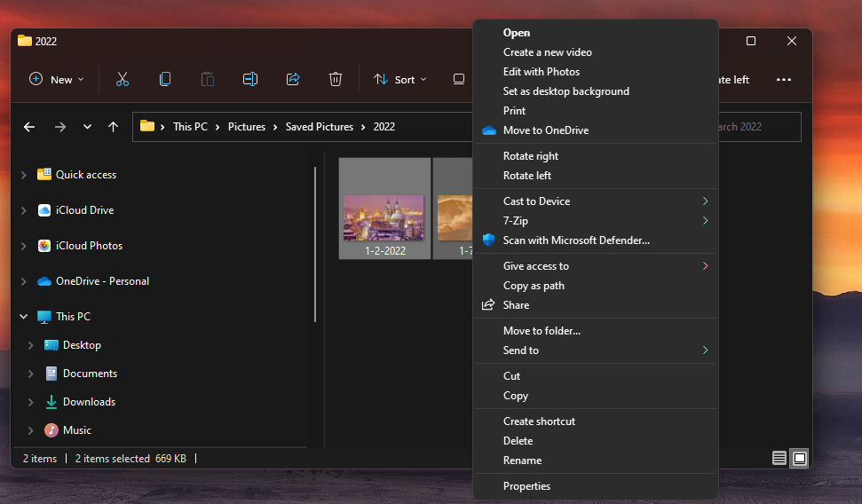Open the See more ellipsis menu
This screenshot has height=504, width=862.
tap(783, 79)
